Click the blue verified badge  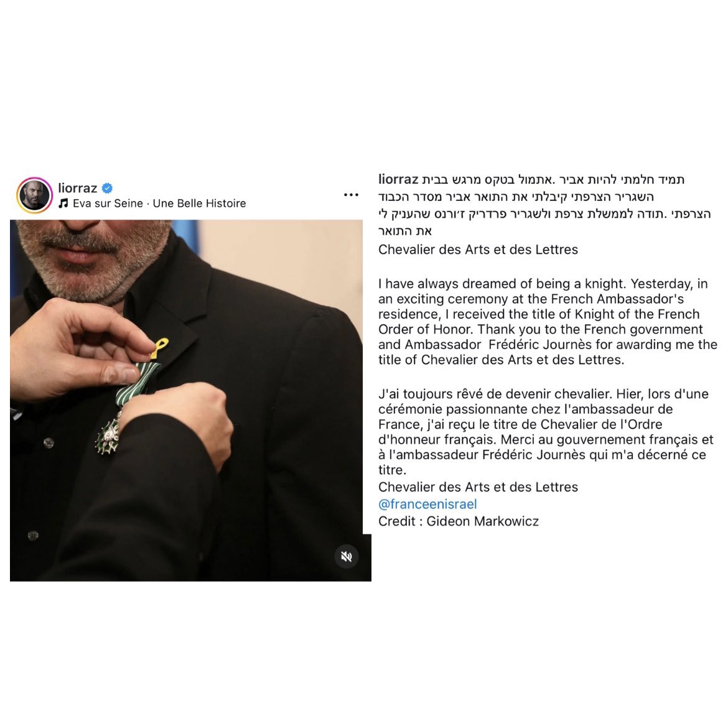pos(107,188)
